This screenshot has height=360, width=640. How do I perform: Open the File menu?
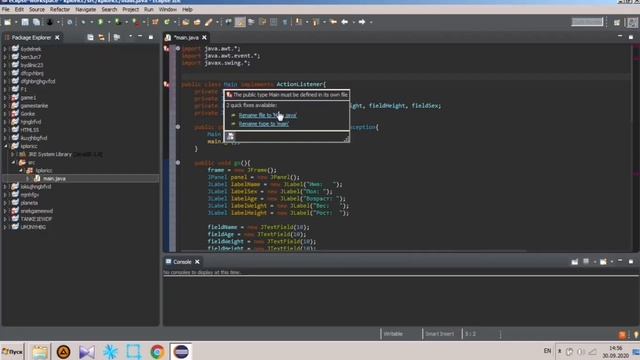pos(6,9)
